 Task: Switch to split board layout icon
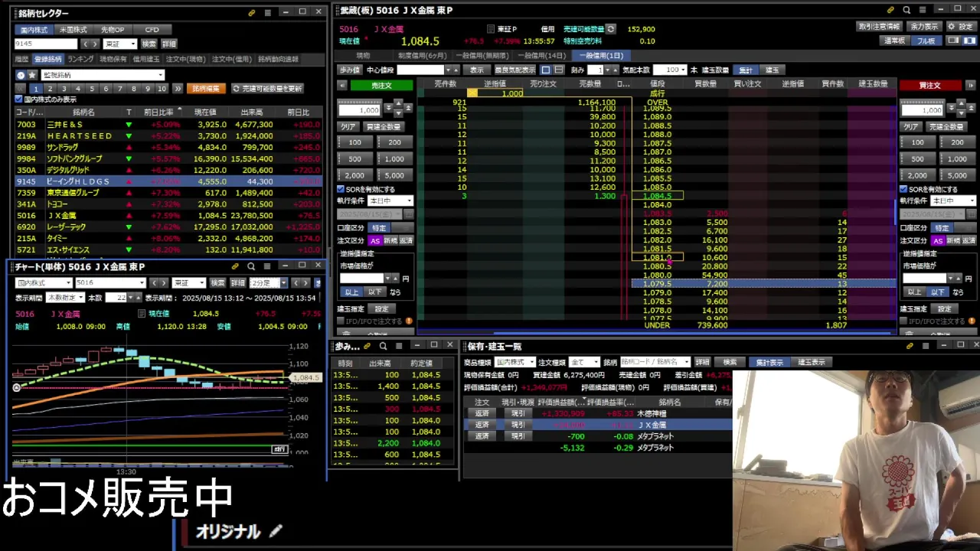pos(969,41)
